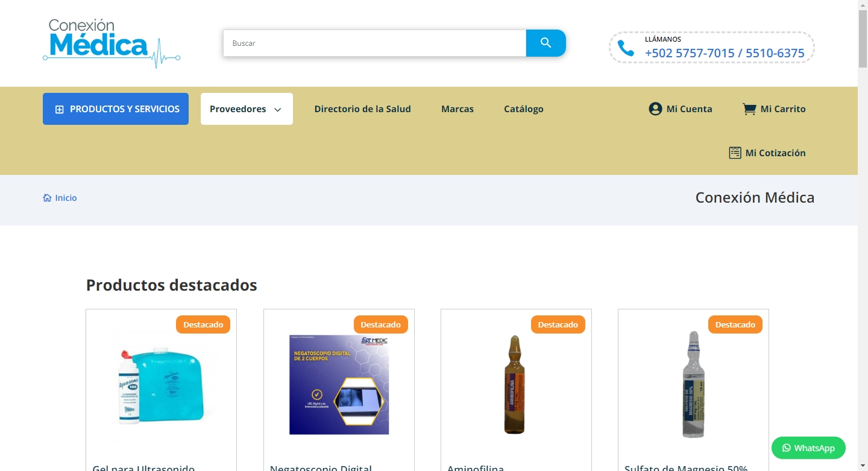This screenshot has height=471, width=868.
Task: Open the Catálogo menu item
Action: coord(524,109)
